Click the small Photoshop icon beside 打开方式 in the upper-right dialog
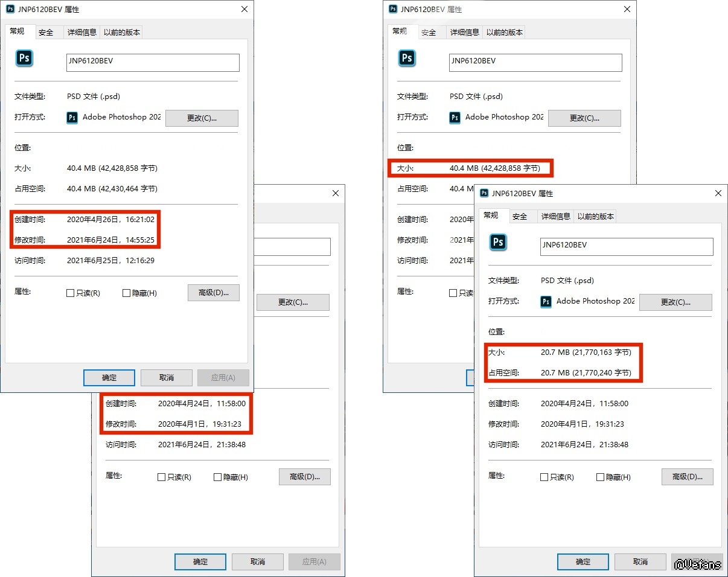Image resolution: width=728 pixels, height=577 pixels. pyautogui.click(x=455, y=118)
